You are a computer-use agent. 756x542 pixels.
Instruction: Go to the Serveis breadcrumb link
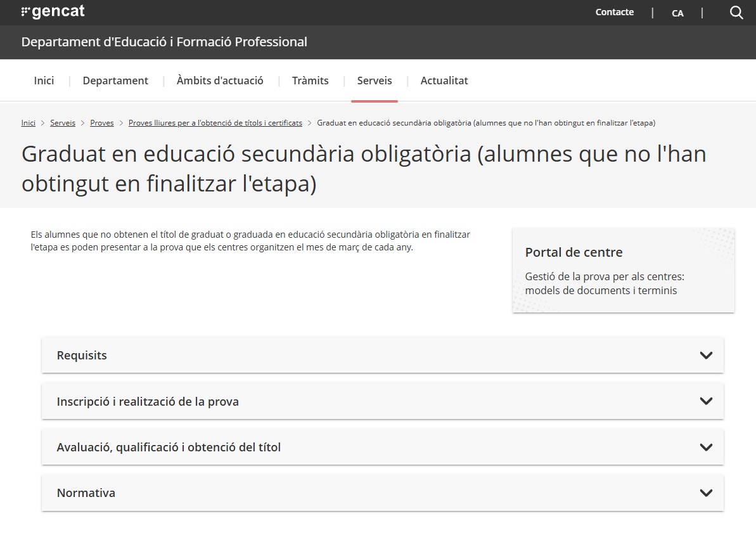pyautogui.click(x=63, y=123)
